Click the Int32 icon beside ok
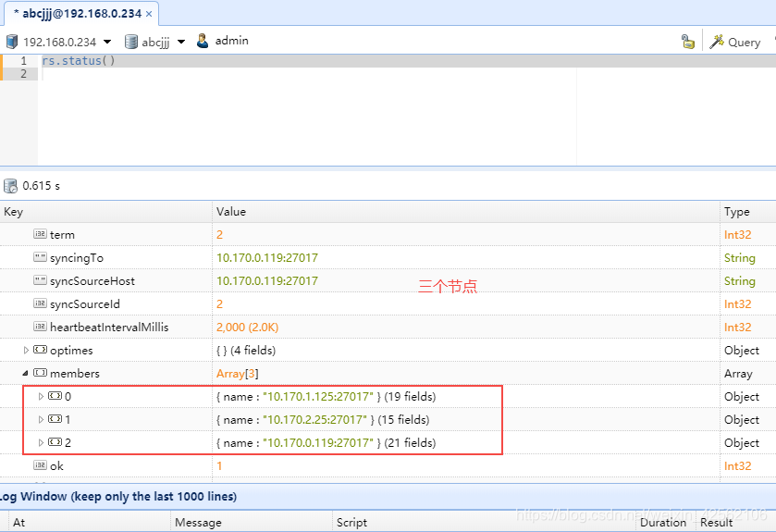Viewport: 776px width, 532px height. point(40,465)
